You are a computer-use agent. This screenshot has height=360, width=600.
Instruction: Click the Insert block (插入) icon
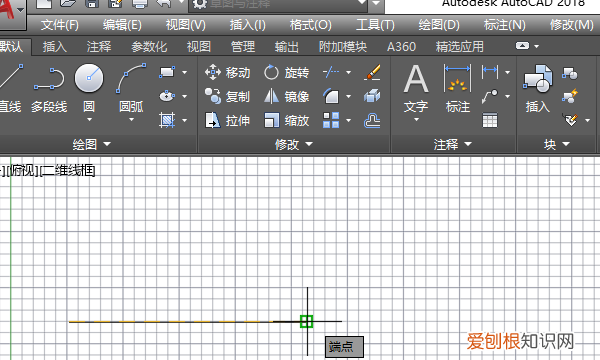tap(538, 89)
